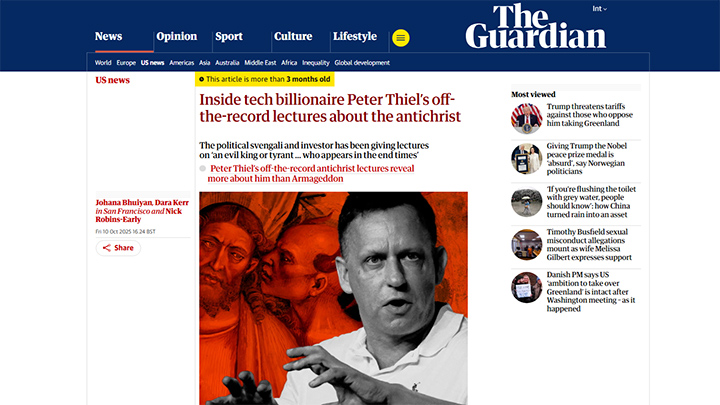Open the Lifestyle section tab

tap(355, 37)
